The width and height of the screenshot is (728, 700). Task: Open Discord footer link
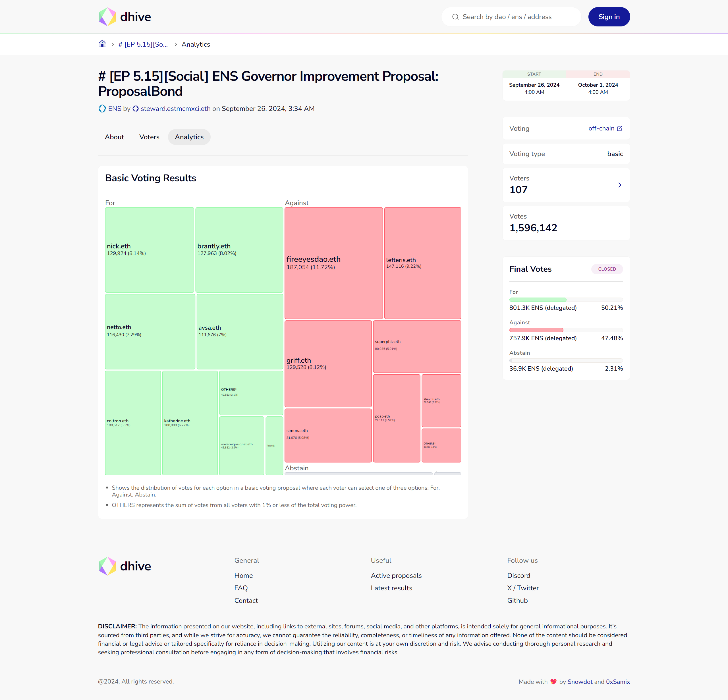coord(518,575)
